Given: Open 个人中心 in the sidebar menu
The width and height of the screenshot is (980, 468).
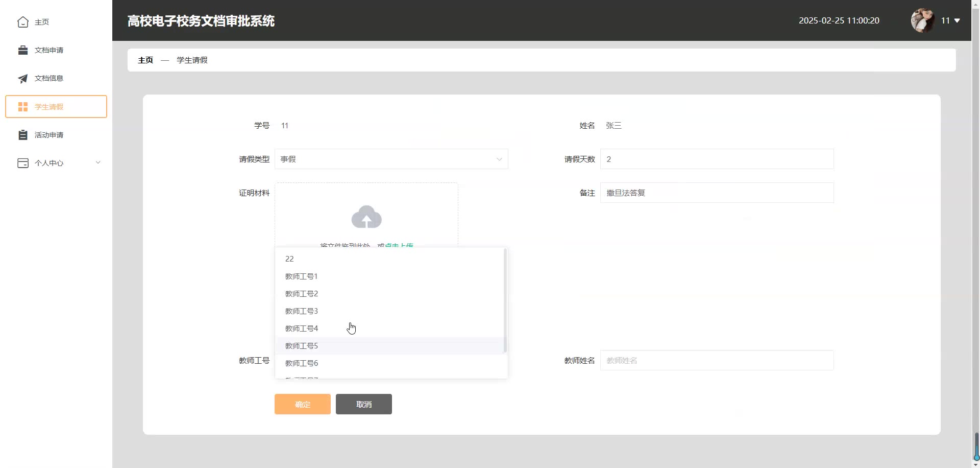Looking at the screenshot, I should pos(56,163).
